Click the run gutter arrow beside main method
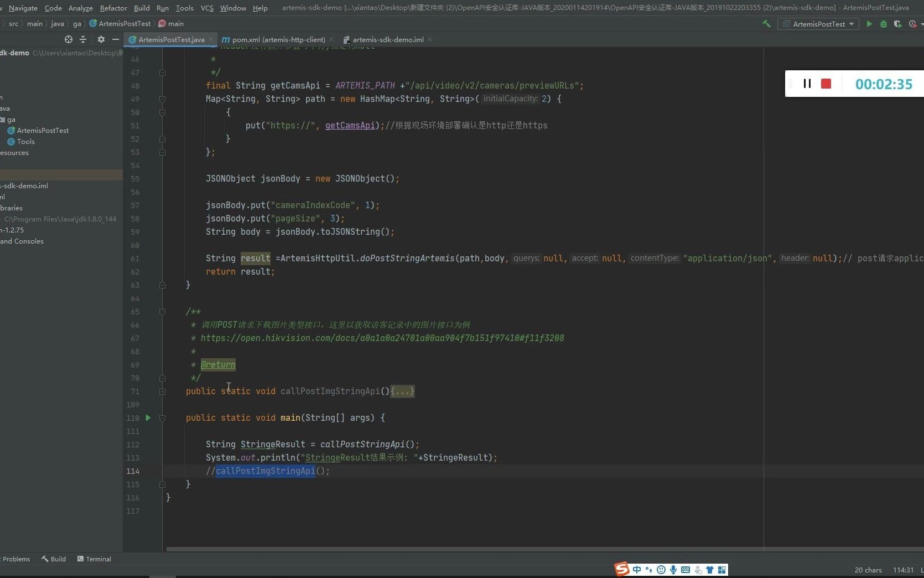 tap(148, 417)
